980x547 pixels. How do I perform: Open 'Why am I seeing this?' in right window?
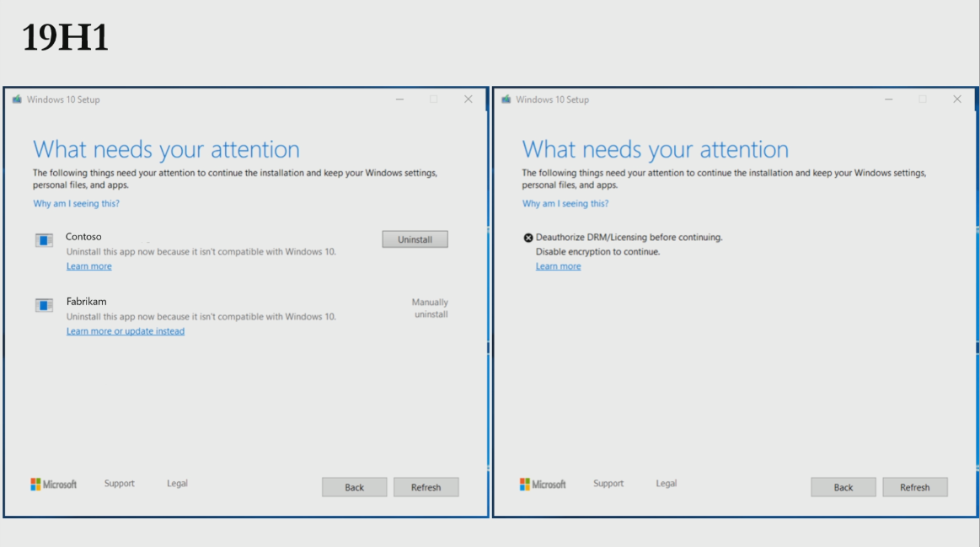click(565, 204)
